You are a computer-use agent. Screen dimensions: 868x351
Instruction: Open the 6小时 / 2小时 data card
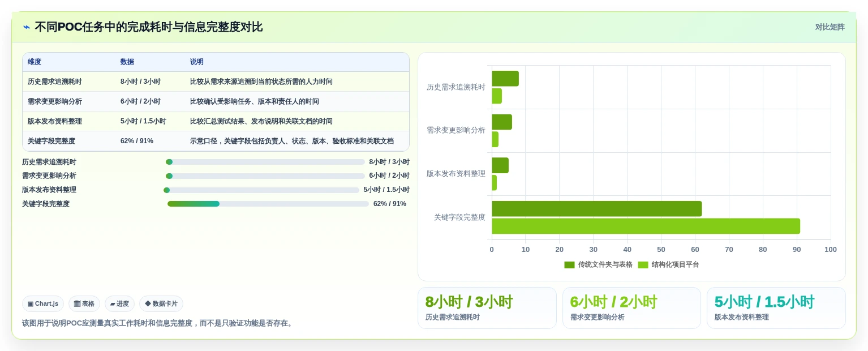[x=631, y=308]
